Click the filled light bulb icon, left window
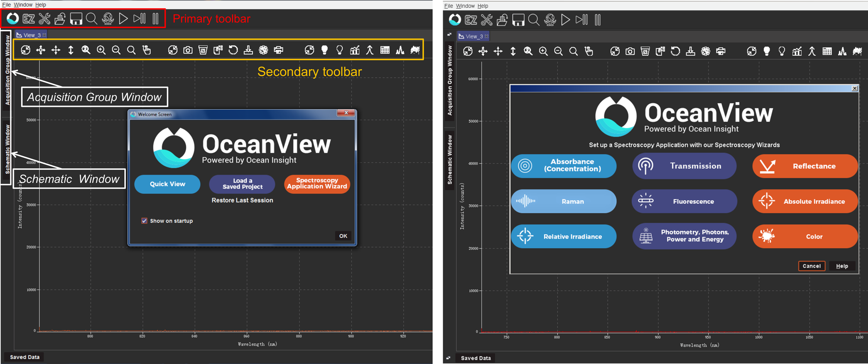This screenshot has height=364, width=868. pos(325,50)
